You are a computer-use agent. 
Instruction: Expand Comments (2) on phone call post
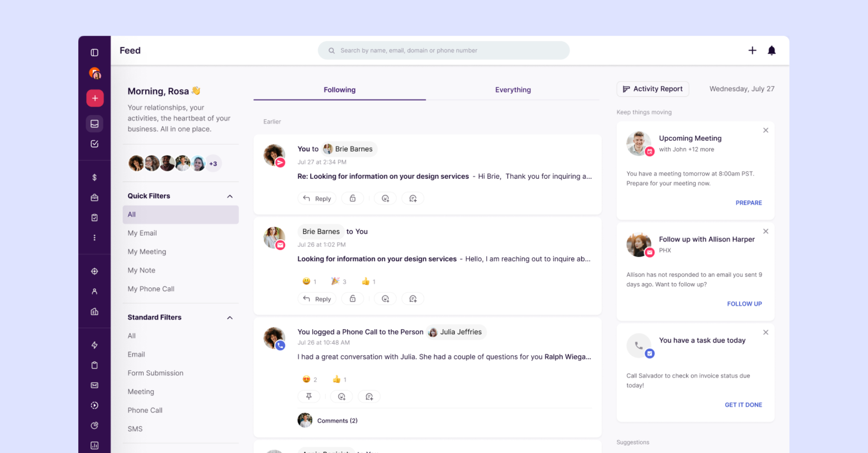[337, 421]
